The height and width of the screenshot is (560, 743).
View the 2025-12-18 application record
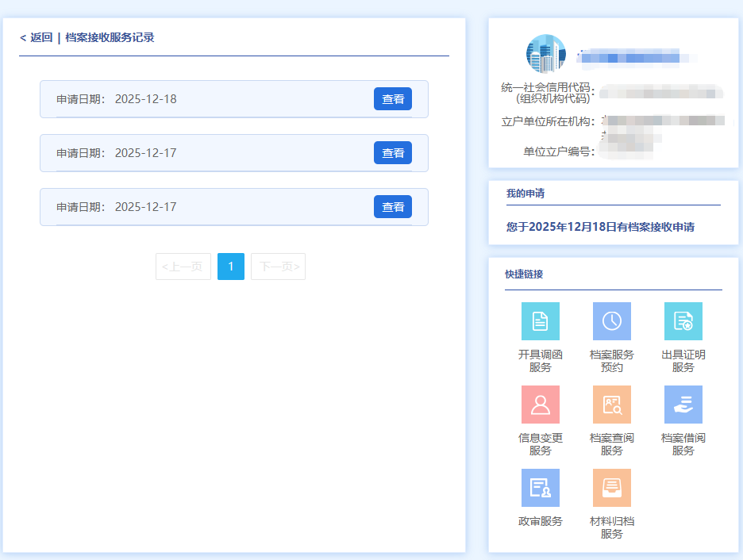point(392,99)
